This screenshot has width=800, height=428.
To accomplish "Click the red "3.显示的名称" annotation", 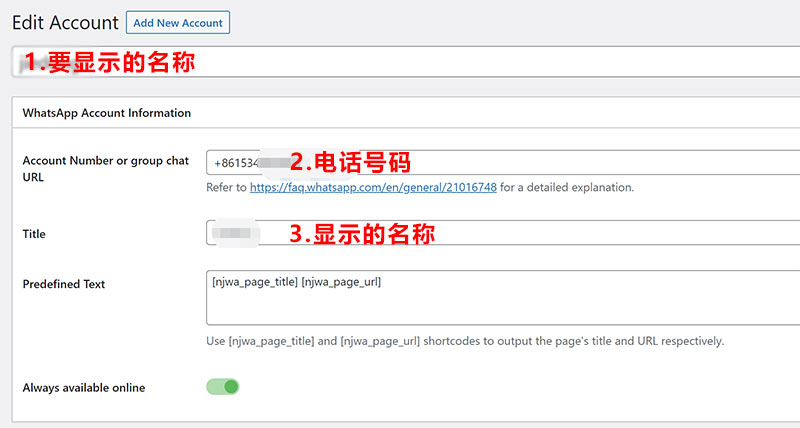I will tap(362, 234).
